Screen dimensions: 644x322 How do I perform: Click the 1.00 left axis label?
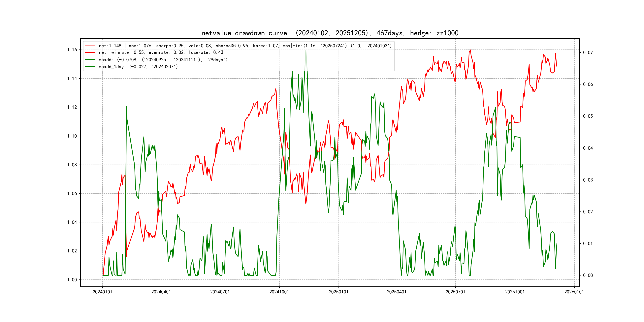point(72,280)
